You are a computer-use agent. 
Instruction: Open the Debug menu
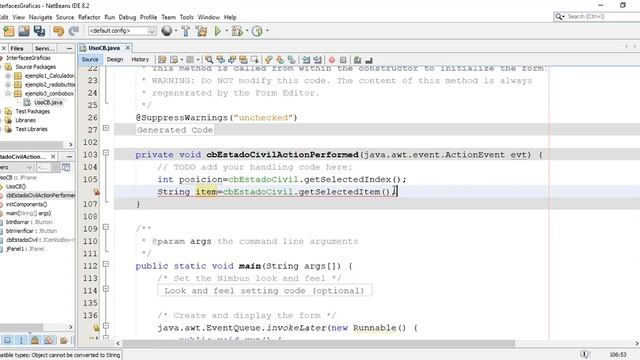point(127,17)
